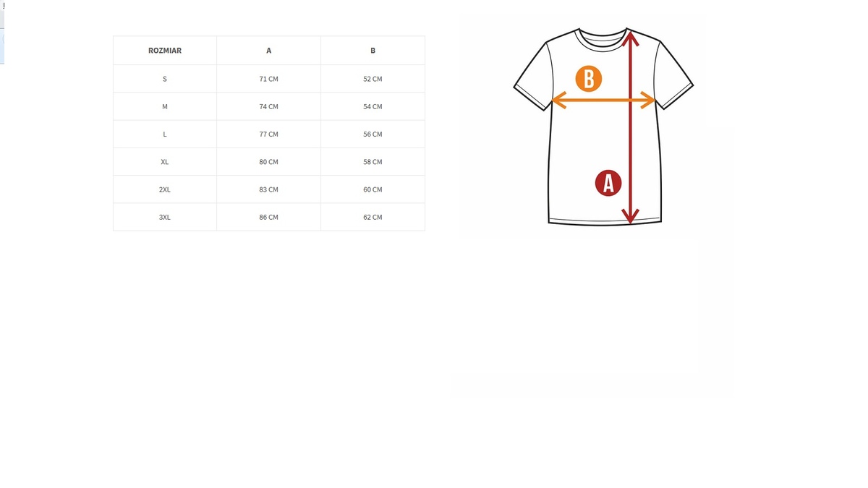Click the 71 CM length value
This screenshot has height=488, width=868.
pos(269,79)
